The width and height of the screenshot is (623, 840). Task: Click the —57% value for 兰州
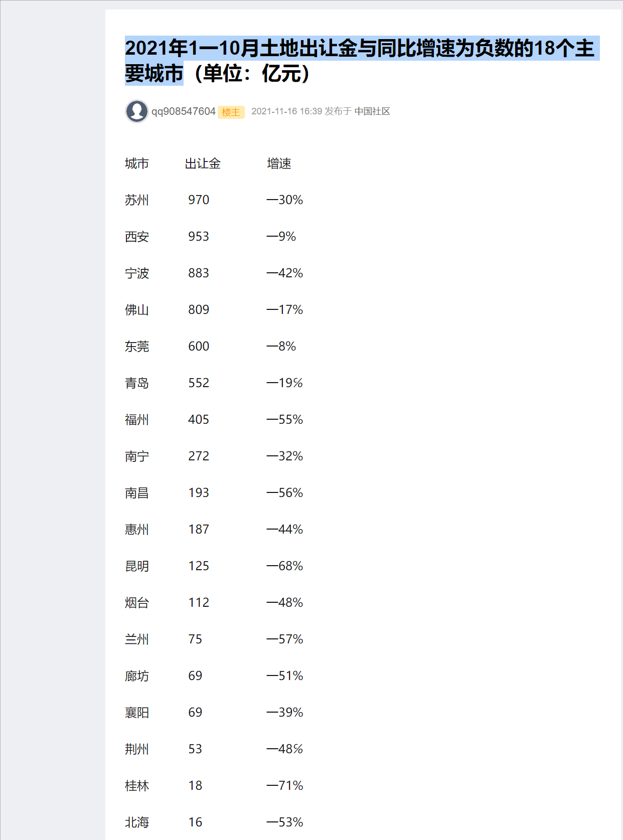click(x=285, y=639)
